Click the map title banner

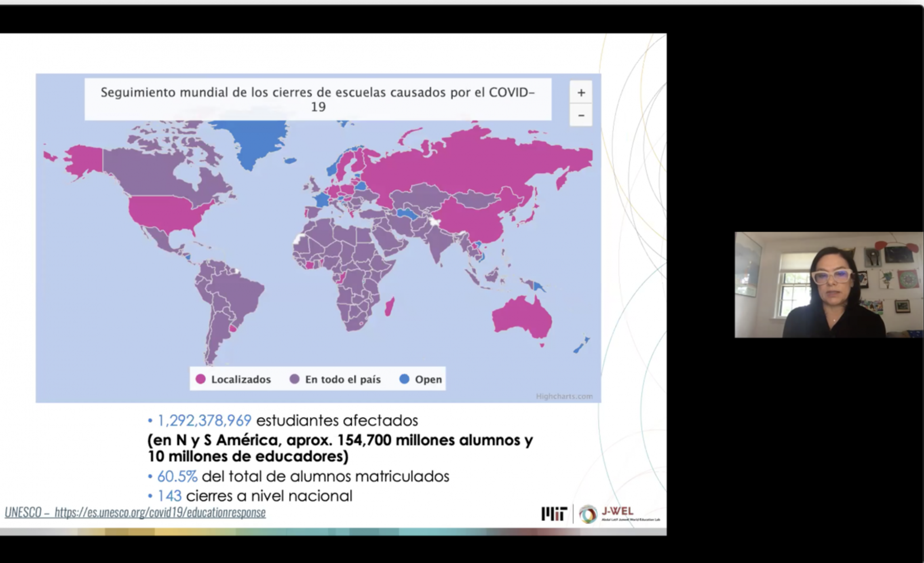318,99
